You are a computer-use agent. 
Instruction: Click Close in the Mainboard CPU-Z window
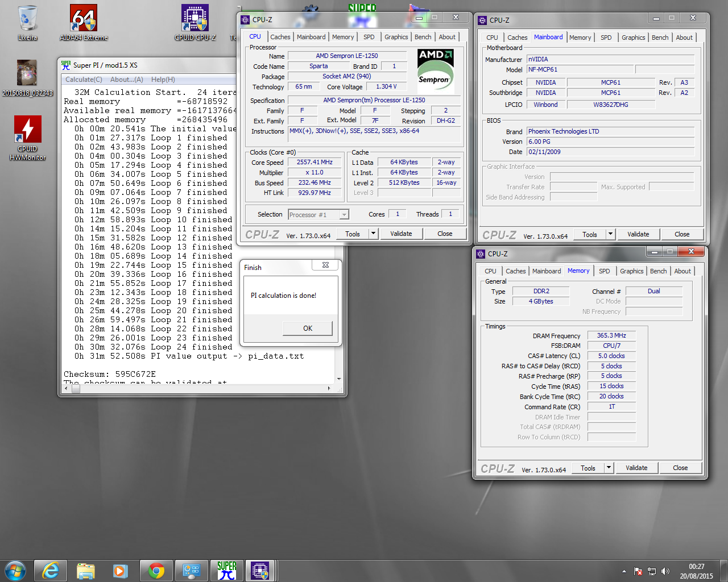682,234
